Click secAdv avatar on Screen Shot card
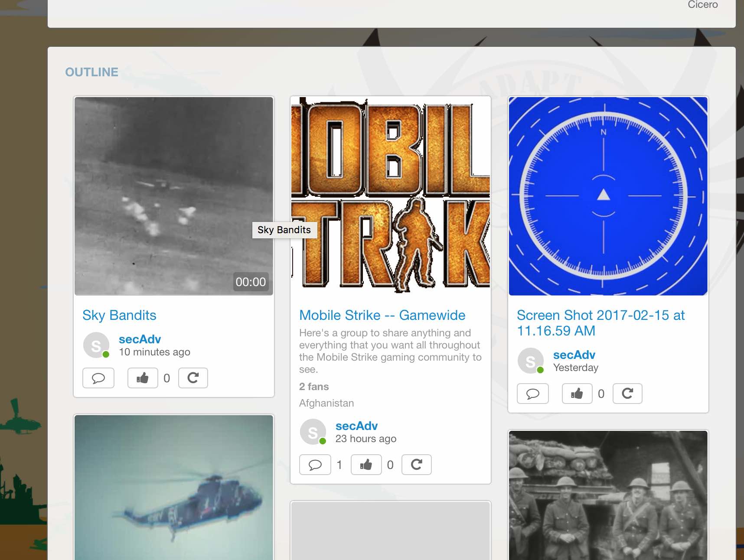 [x=530, y=361]
